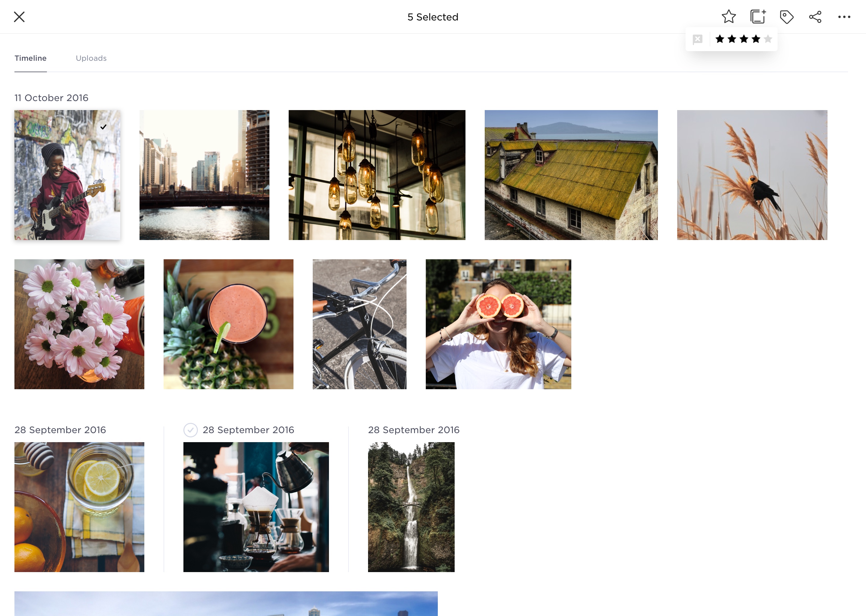The height and width of the screenshot is (616, 866).
Task: Click the 28 September 2016 label above coffee photo
Action: coord(248,430)
